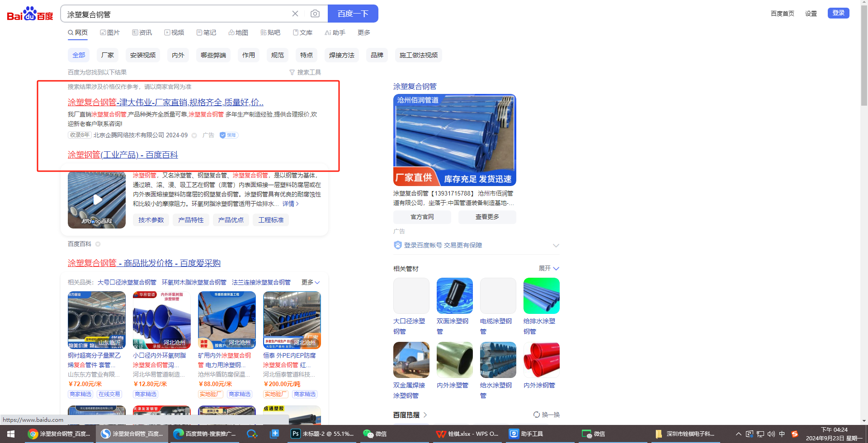Select the 安装视频 filter chip
This screenshot has width=868, height=443.
(143, 55)
